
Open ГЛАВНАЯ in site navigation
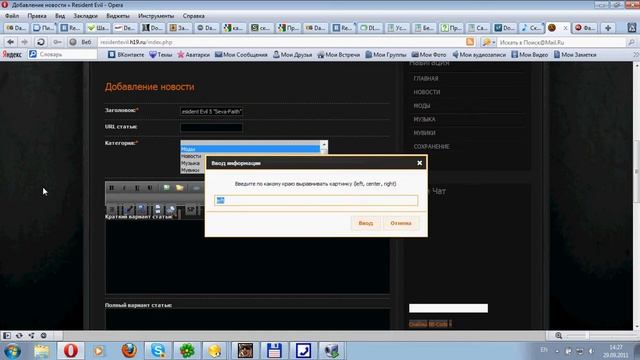click(x=426, y=78)
